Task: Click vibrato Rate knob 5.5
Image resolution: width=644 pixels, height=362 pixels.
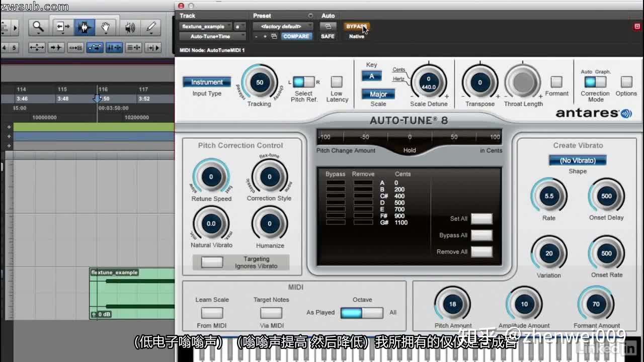Action: [549, 196]
